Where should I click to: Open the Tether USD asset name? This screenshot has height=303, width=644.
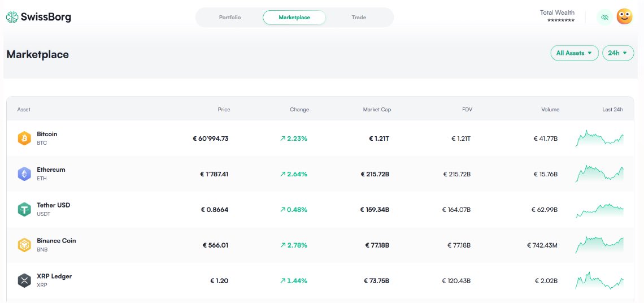click(x=54, y=205)
